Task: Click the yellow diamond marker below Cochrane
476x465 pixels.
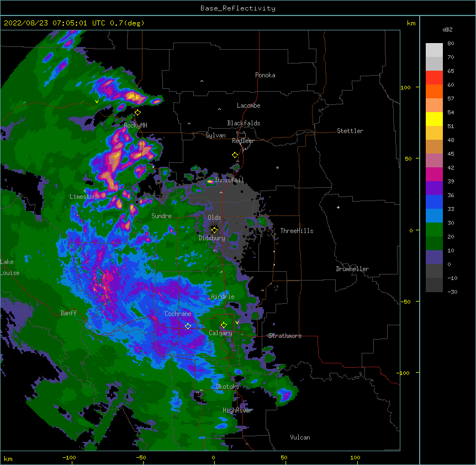Action: (188, 326)
